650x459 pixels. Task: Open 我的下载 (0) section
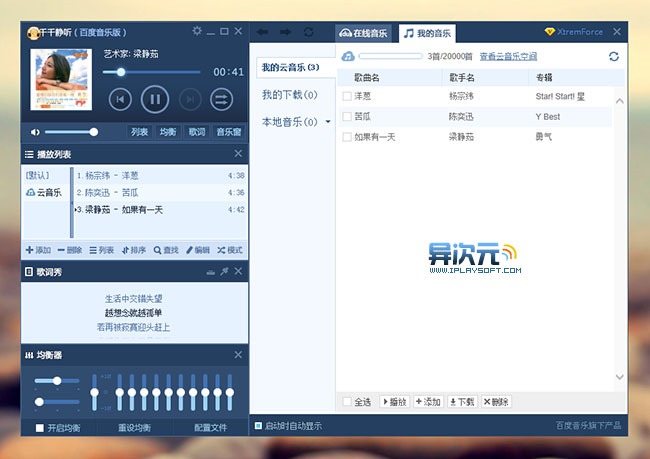pos(290,95)
